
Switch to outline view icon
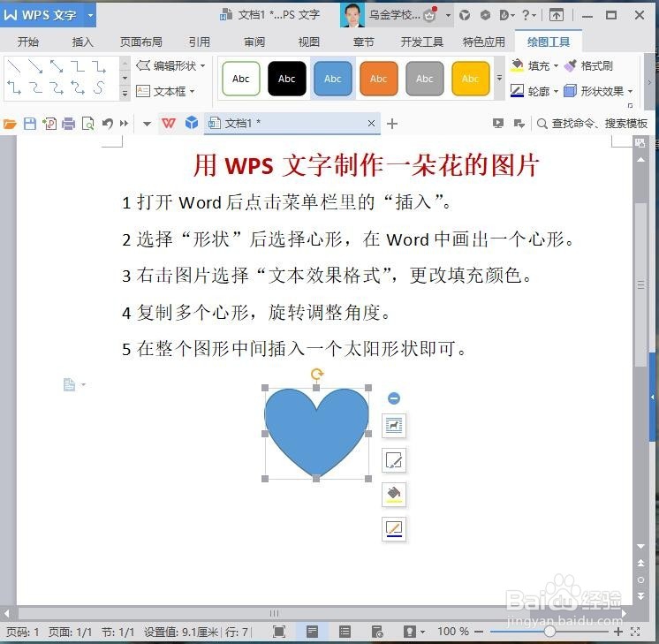coord(345,632)
